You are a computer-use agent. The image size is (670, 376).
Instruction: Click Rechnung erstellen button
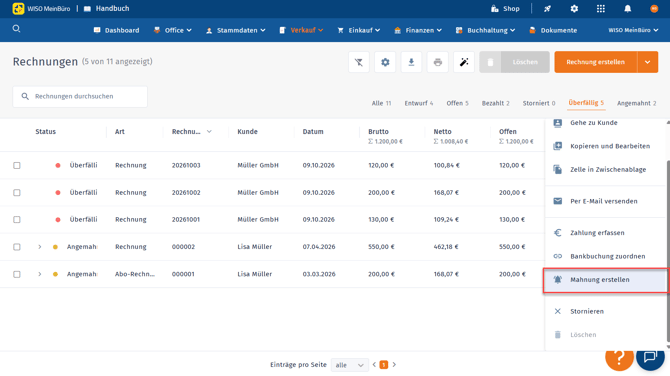(x=596, y=62)
